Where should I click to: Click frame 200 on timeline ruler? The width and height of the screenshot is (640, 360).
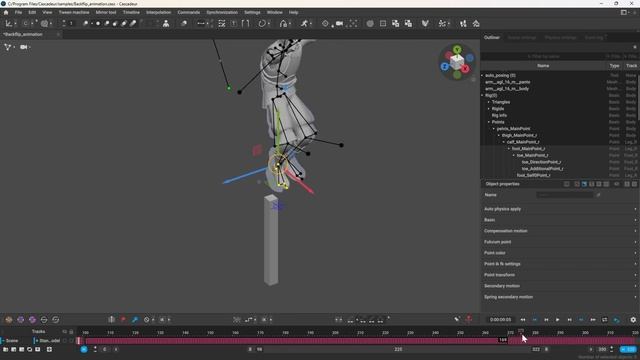pyautogui.click(x=335, y=333)
